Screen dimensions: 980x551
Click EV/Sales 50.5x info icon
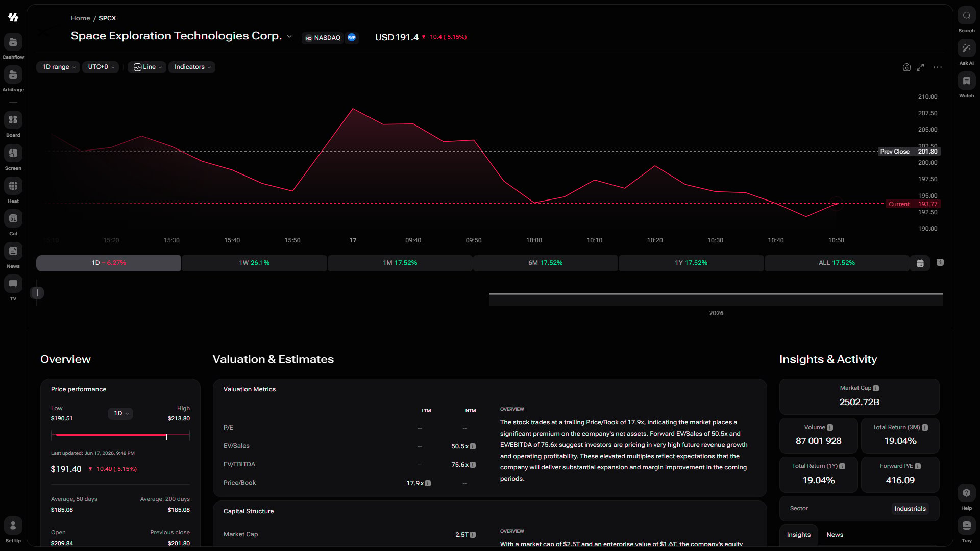tap(473, 446)
